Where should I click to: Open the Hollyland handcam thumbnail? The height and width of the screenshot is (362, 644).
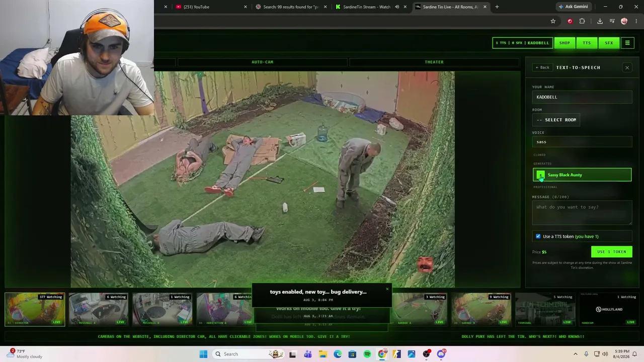click(x=609, y=309)
